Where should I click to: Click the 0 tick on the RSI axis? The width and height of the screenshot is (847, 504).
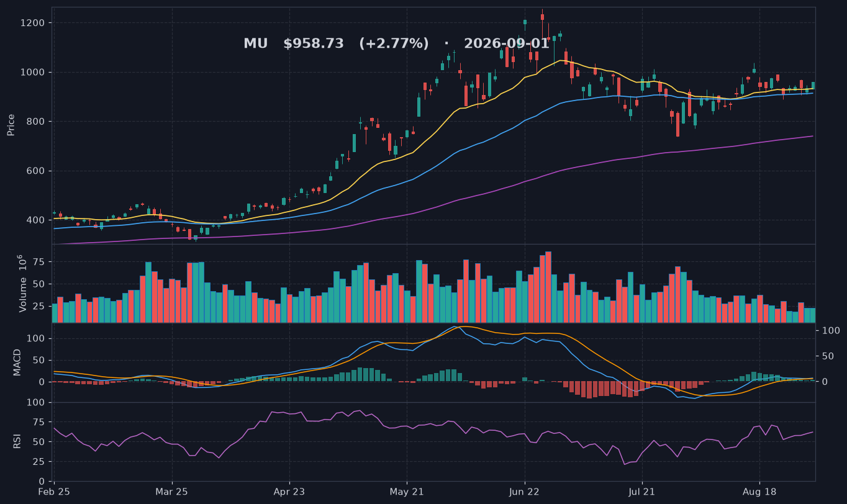(41, 481)
